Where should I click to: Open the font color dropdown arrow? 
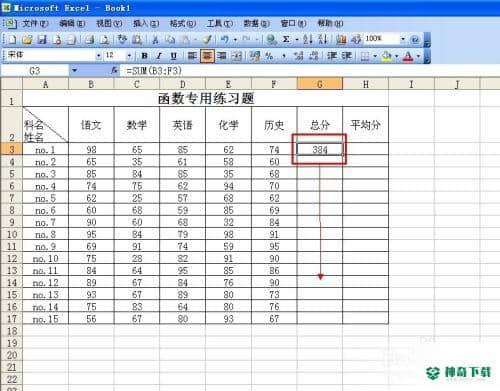pos(418,56)
